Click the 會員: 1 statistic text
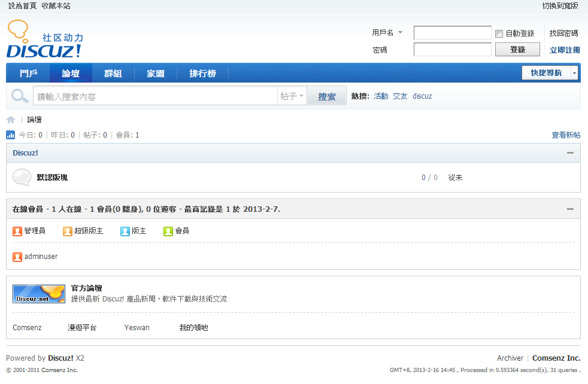Viewport: 588px width, 384px height. [128, 135]
